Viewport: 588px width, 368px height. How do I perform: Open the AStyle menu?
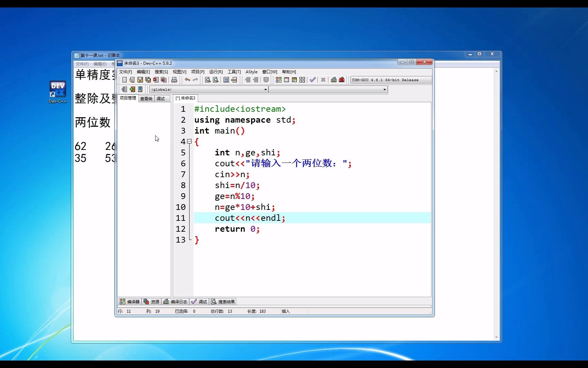(251, 72)
